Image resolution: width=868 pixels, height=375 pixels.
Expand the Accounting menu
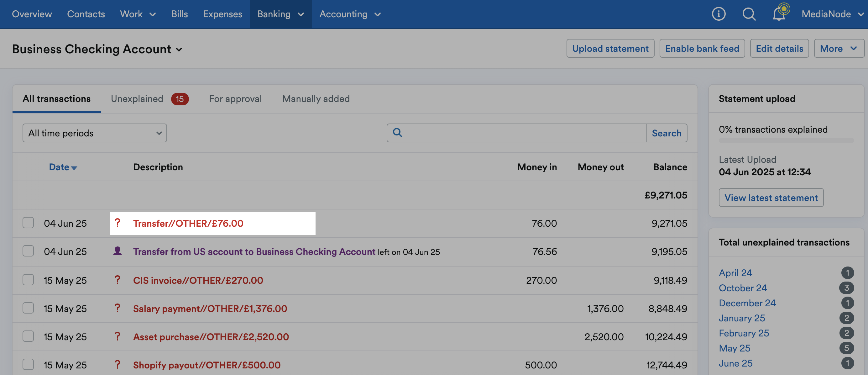pos(350,14)
